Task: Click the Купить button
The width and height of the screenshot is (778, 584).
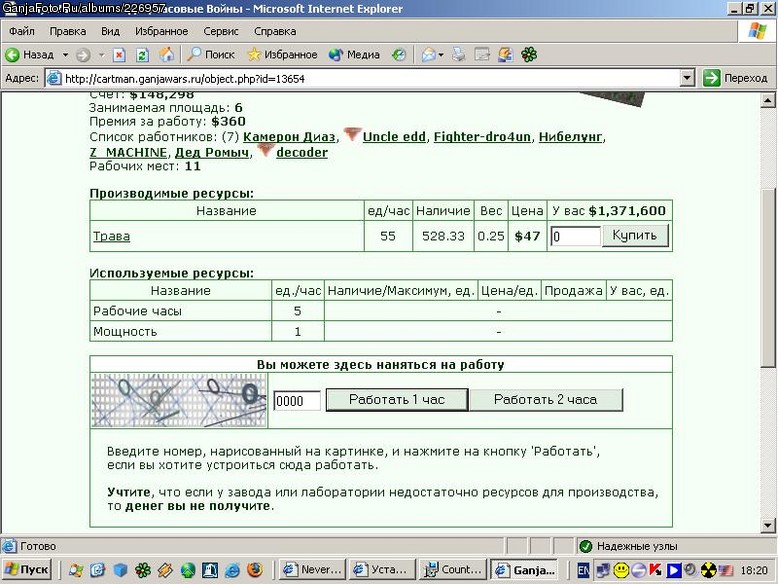Action: [635, 235]
